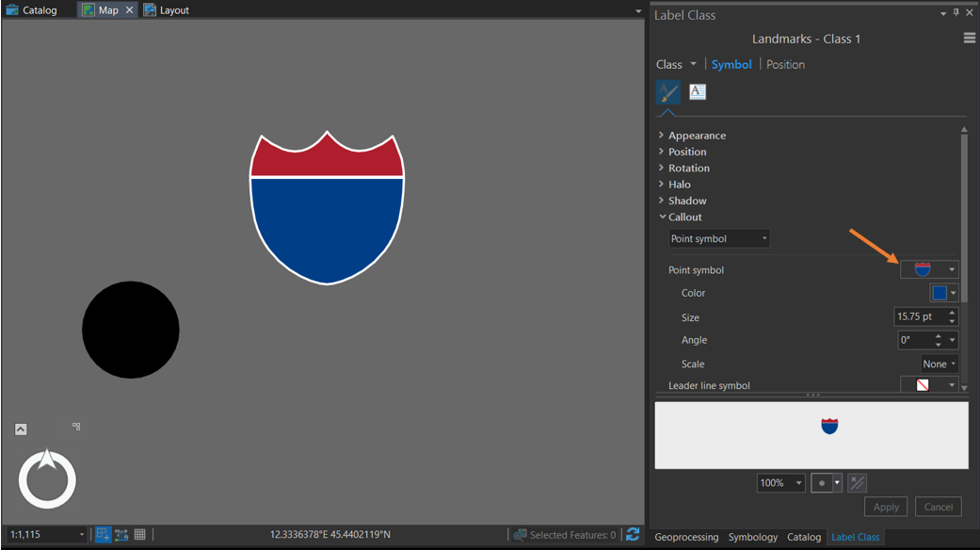Expand the Rotation section

tap(661, 168)
